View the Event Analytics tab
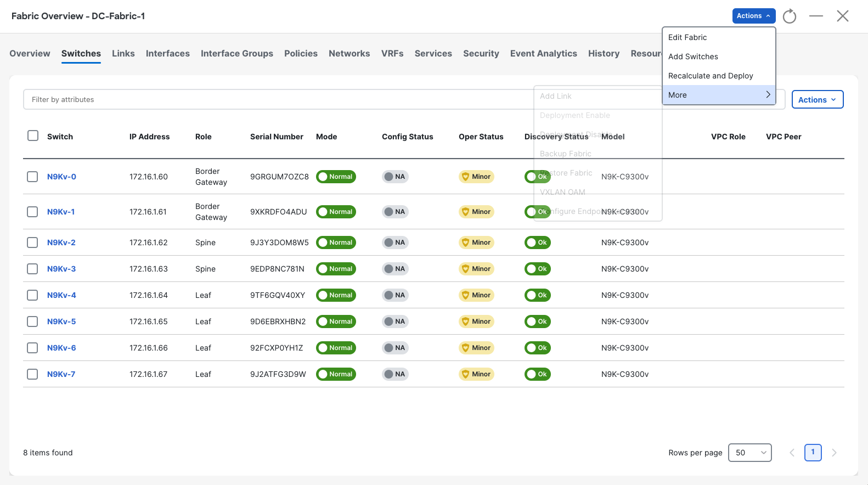The height and width of the screenshot is (485, 868). [544, 53]
